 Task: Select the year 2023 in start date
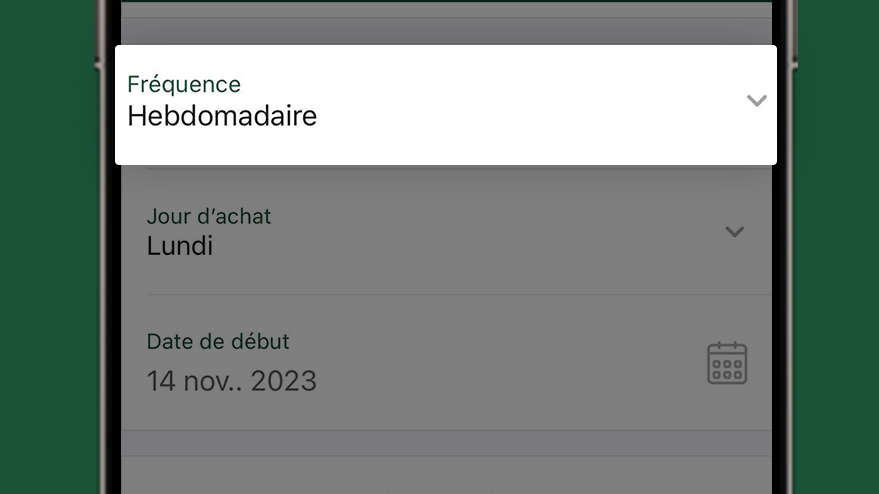coord(283,381)
